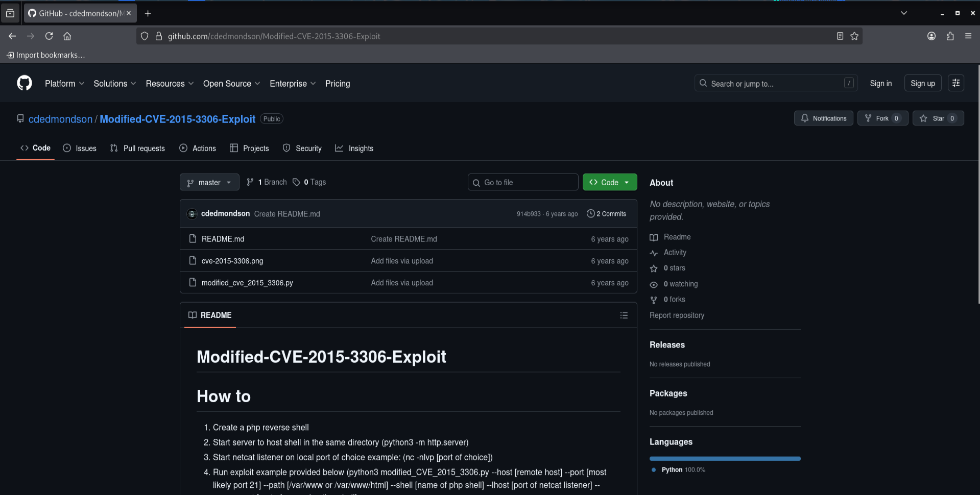This screenshot has width=980, height=495.
Task: Open the README.md file
Action: 223,239
